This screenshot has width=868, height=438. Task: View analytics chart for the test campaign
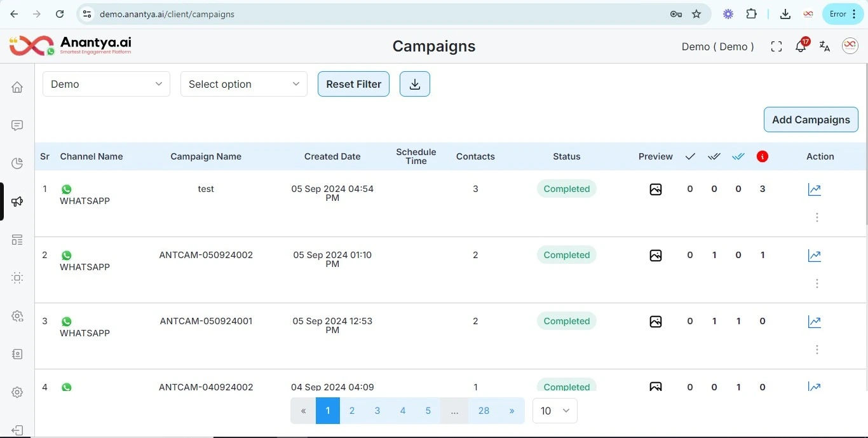[x=815, y=189]
